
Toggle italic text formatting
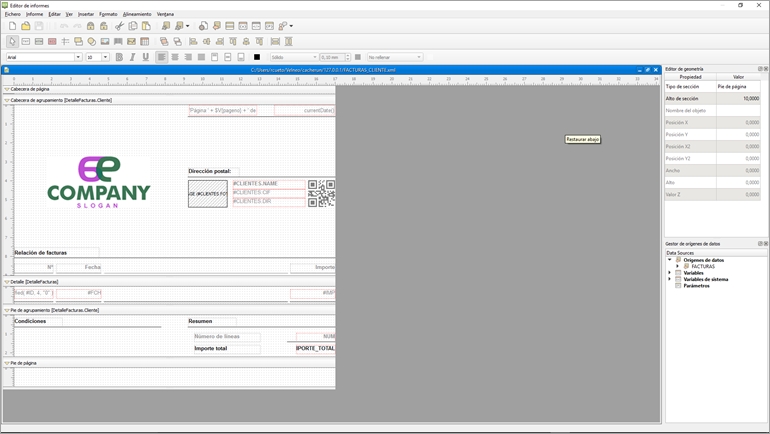(132, 57)
